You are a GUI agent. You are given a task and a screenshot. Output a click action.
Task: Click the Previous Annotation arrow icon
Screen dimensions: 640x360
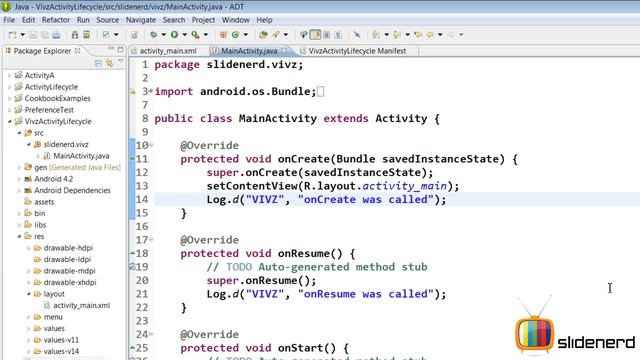point(397,35)
